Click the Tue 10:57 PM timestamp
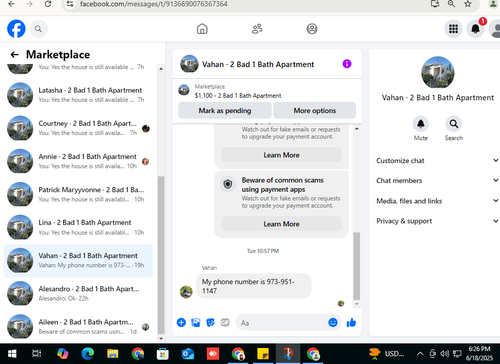The width and height of the screenshot is (500, 364). [263, 251]
